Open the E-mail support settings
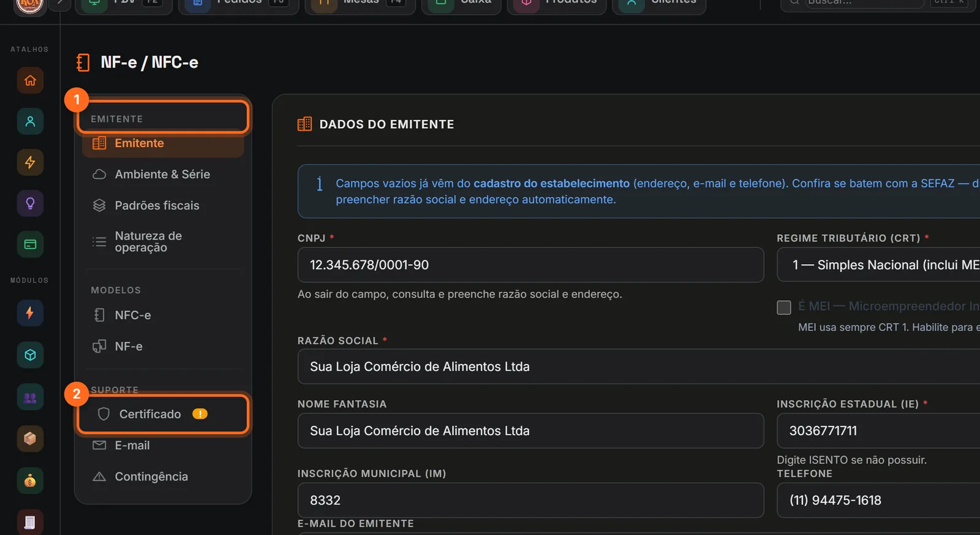 click(163, 446)
